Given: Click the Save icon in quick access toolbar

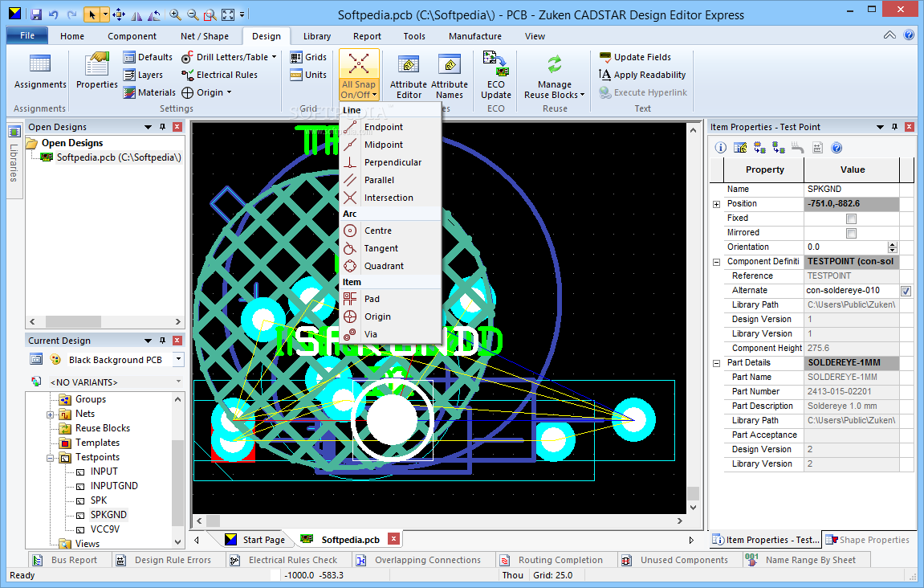Looking at the screenshot, I should (36, 14).
